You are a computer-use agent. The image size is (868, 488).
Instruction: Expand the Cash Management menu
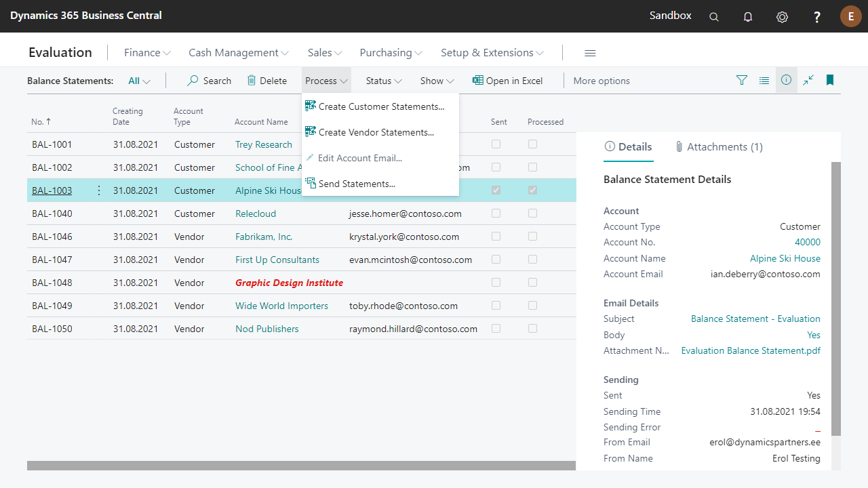239,53
